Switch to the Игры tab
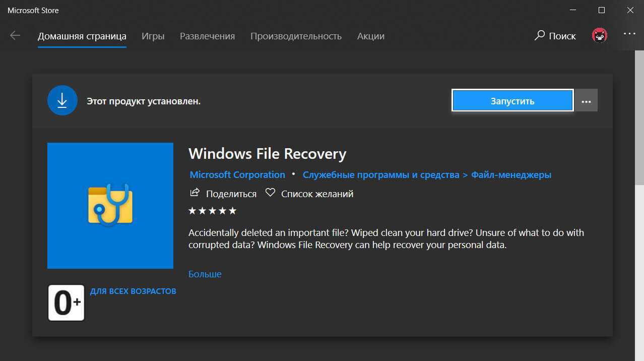Screen dimensions: 644x361 153,36
